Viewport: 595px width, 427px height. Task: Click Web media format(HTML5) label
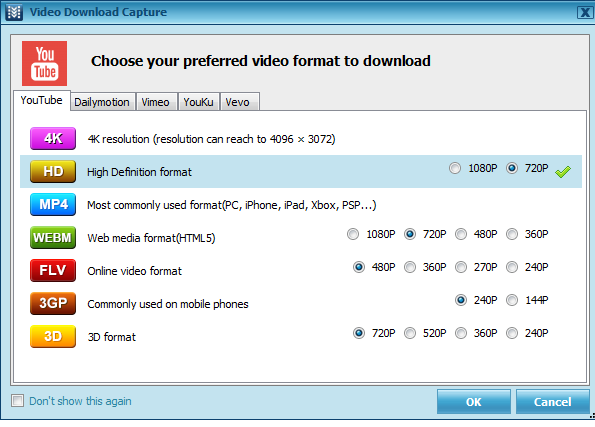point(151,238)
